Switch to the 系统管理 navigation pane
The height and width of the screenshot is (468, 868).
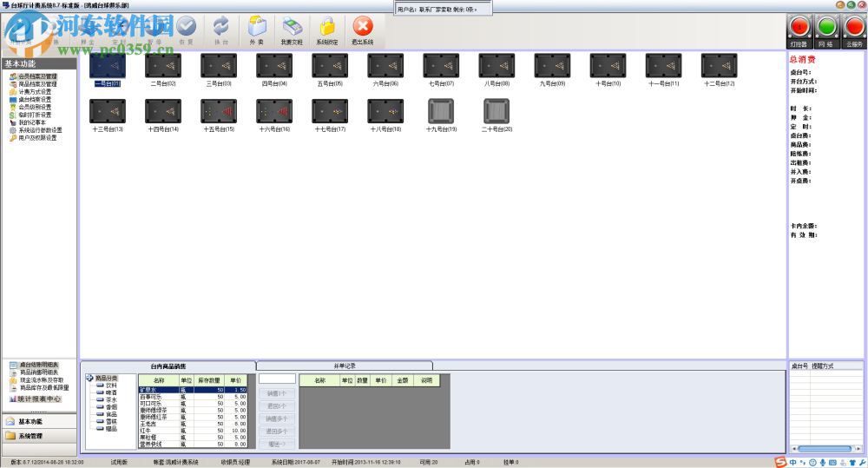(x=39, y=436)
